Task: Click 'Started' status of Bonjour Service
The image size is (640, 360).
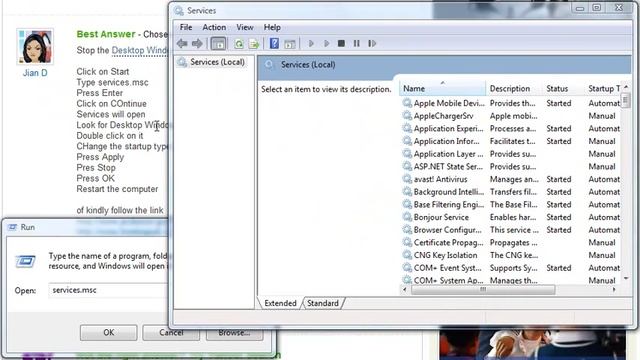Action: pyautogui.click(x=559, y=217)
